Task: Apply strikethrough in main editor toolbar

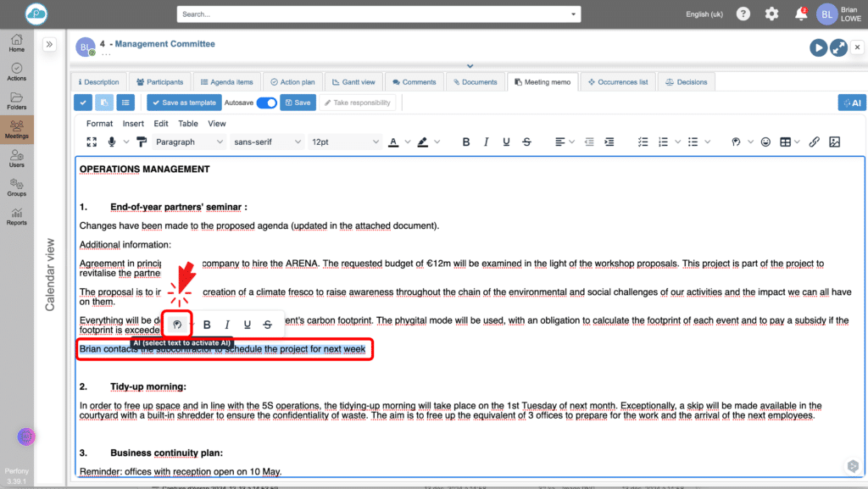Action: 526,142
